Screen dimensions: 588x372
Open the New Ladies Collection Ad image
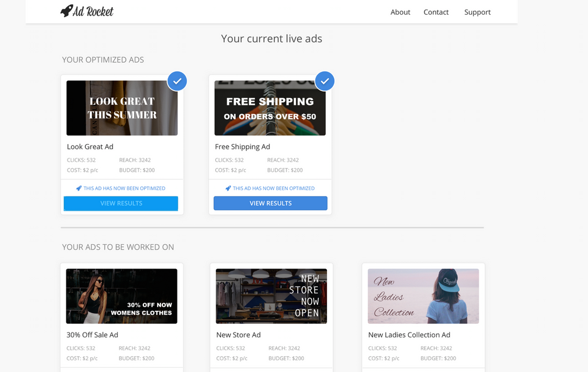point(423,295)
